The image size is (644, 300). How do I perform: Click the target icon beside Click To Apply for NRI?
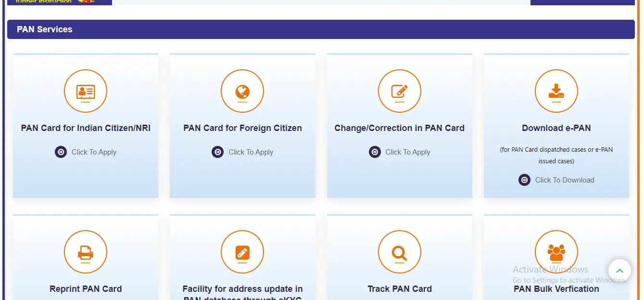(x=61, y=152)
